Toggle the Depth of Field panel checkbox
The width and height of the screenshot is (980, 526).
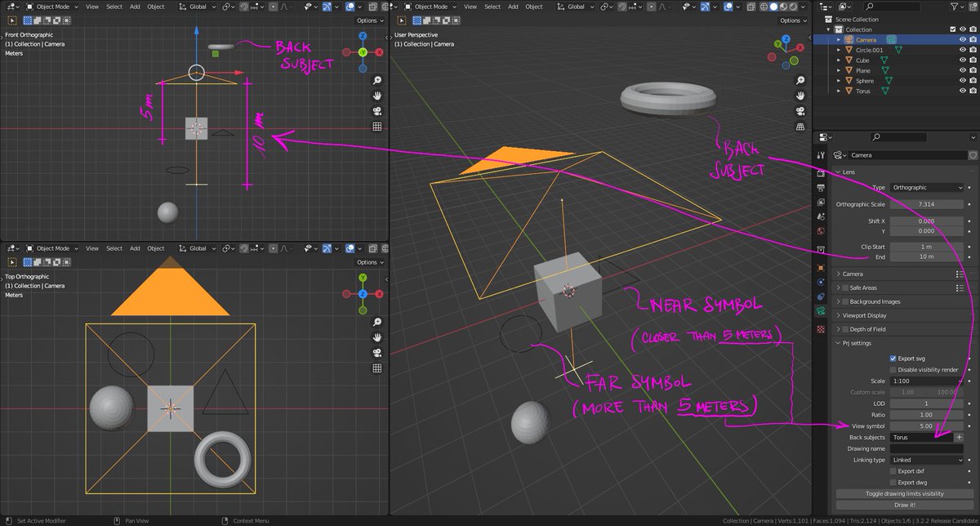(845, 329)
